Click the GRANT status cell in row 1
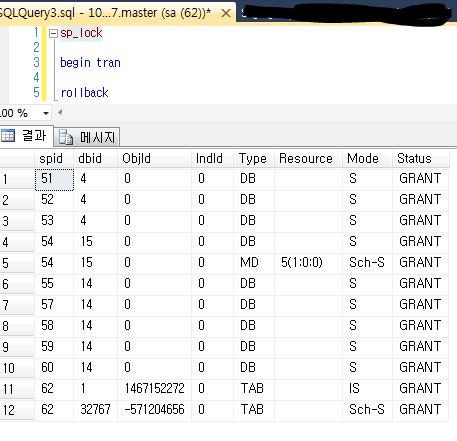457x441 pixels. pos(420,179)
